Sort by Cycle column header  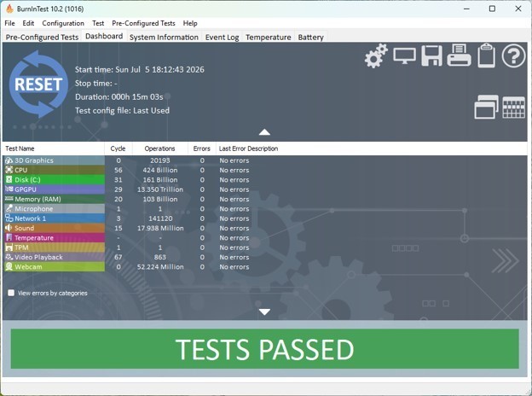tap(118, 148)
